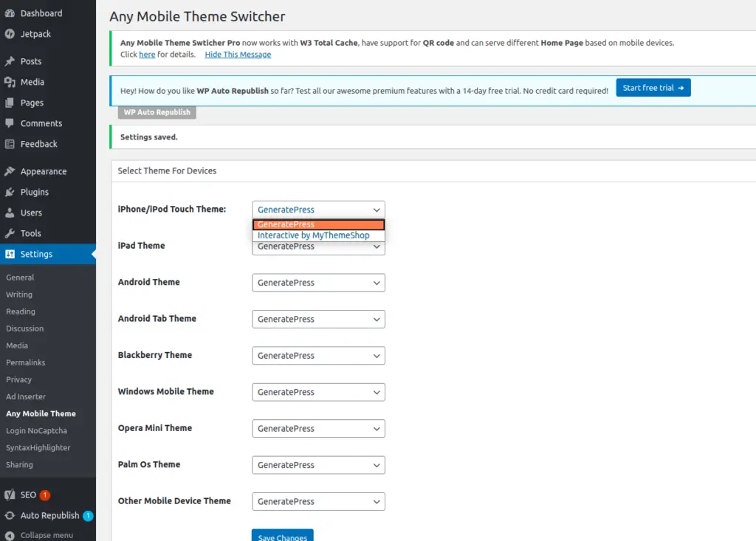This screenshot has width=756, height=541.
Task: Click the Plugins plug icon
Action: click(10, 192)
